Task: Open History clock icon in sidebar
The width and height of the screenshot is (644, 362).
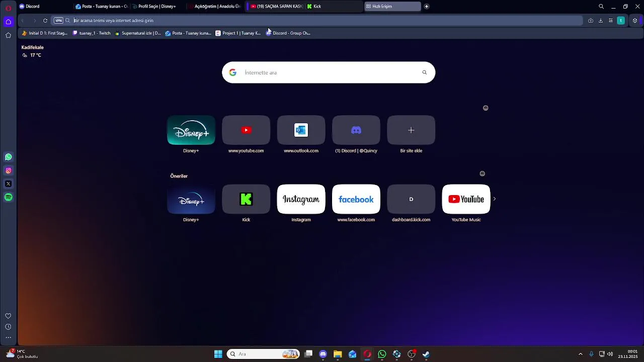Action: coord(8,327)
